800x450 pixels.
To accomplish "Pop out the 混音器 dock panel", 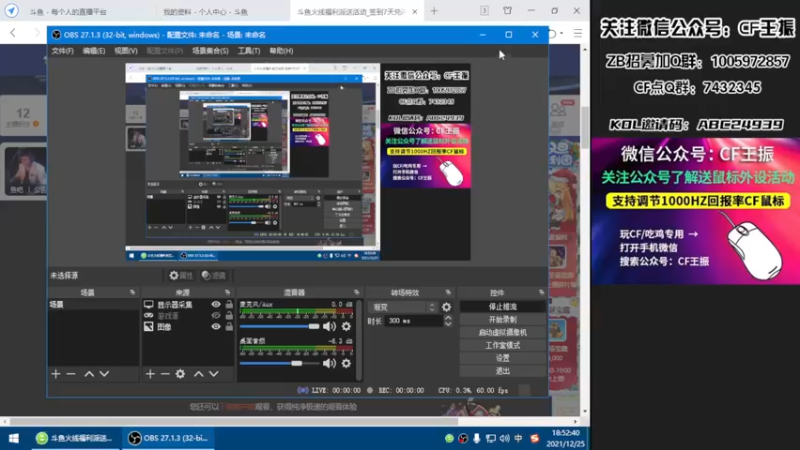I will pos(356,292).
